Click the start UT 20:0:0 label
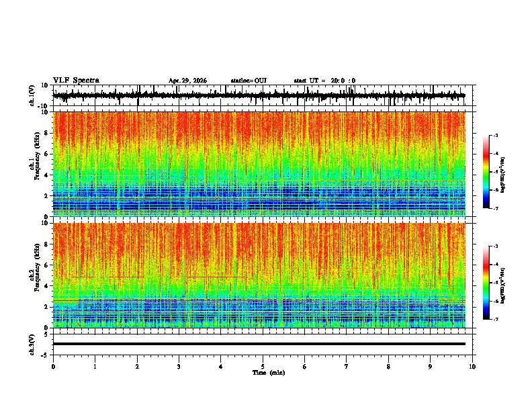The height and width of the screenshot is (411, 532). coord(324,81)
